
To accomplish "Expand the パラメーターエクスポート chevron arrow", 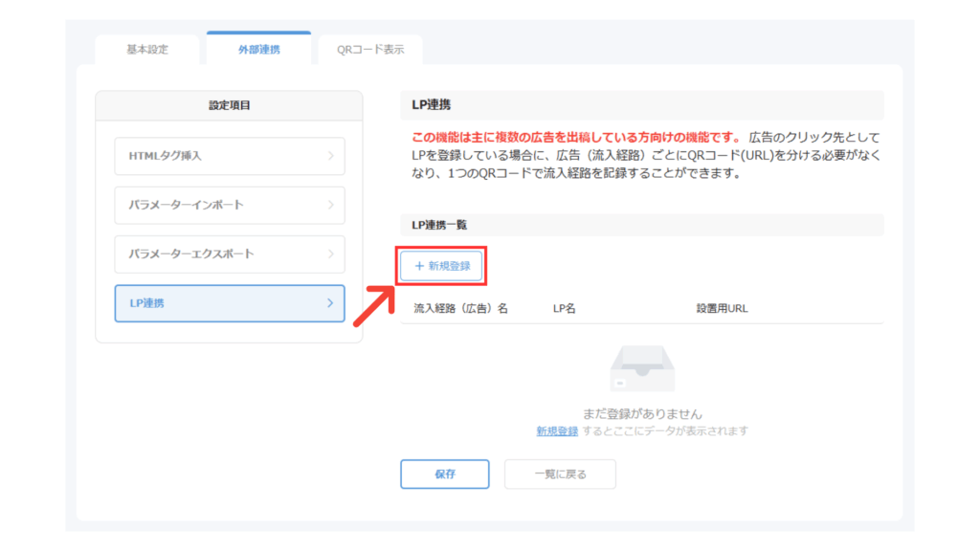I will (330, 254).
